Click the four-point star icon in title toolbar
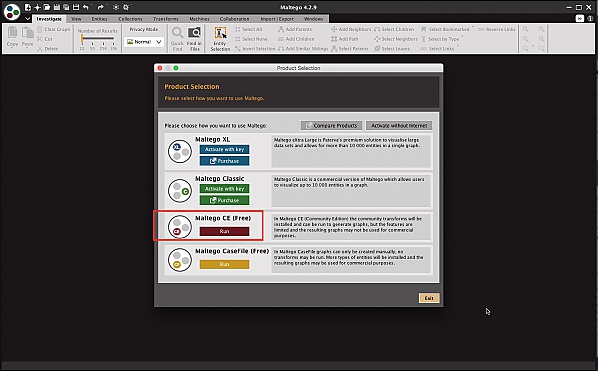The image size is (598, 371). click(37, 7)
